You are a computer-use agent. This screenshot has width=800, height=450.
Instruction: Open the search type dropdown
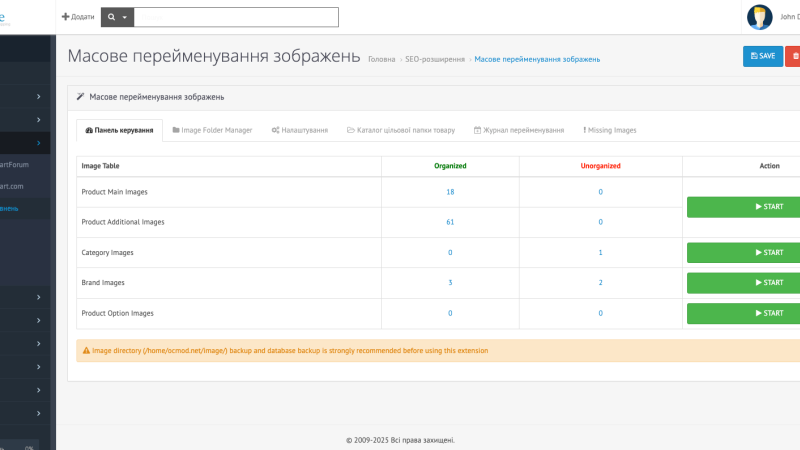point(117,17)
